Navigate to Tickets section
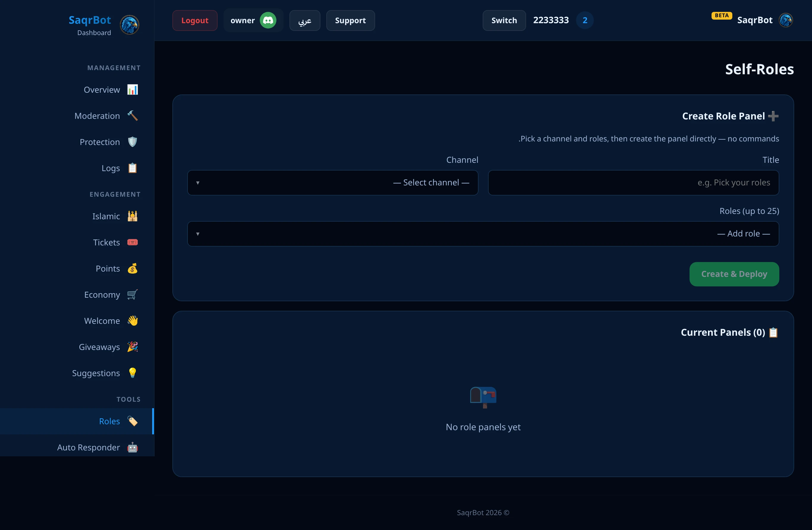 [x=77, y=242]
